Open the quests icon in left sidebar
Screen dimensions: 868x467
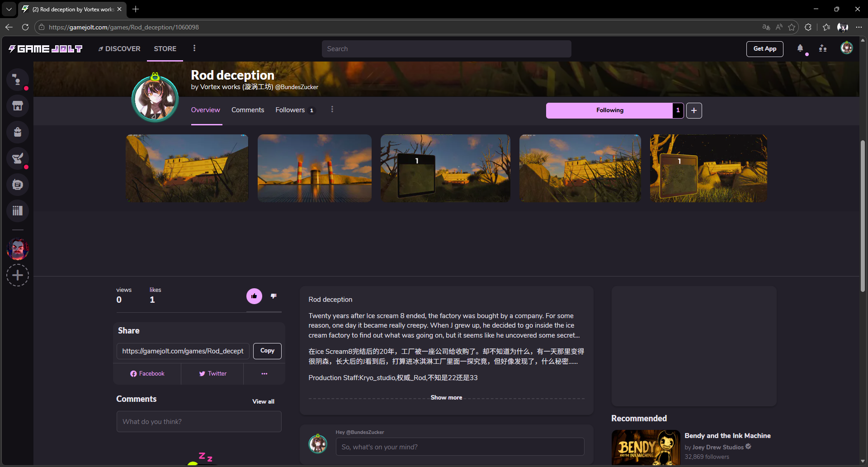[x=18, y=158]
